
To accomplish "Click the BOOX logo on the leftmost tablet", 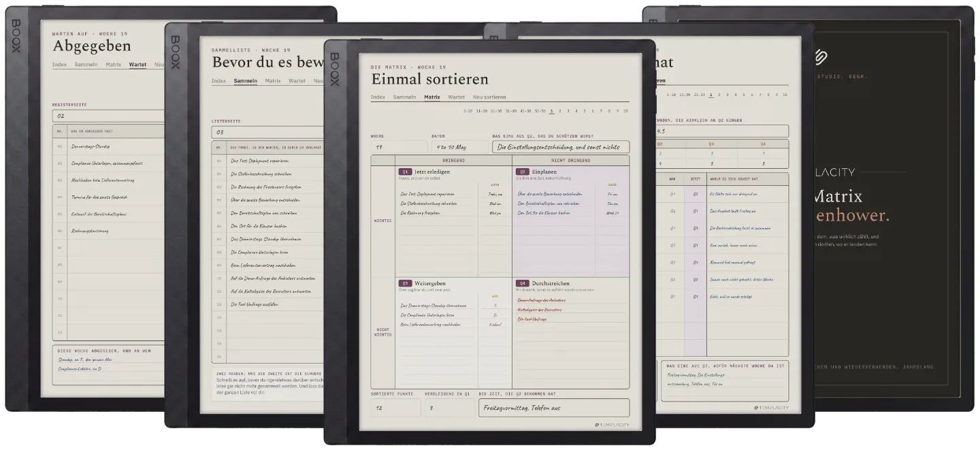I will [x=16, y=36].
